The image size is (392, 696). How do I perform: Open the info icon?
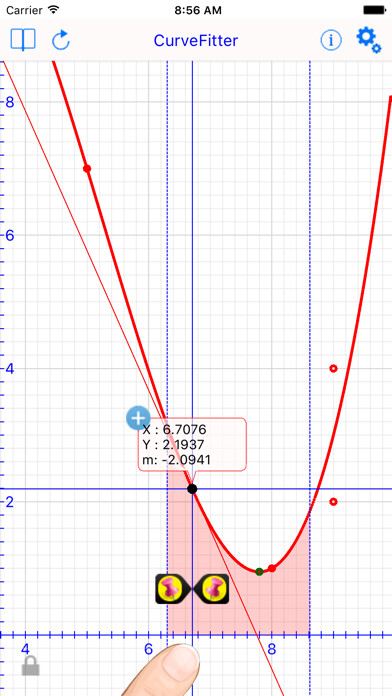(331, 40)
